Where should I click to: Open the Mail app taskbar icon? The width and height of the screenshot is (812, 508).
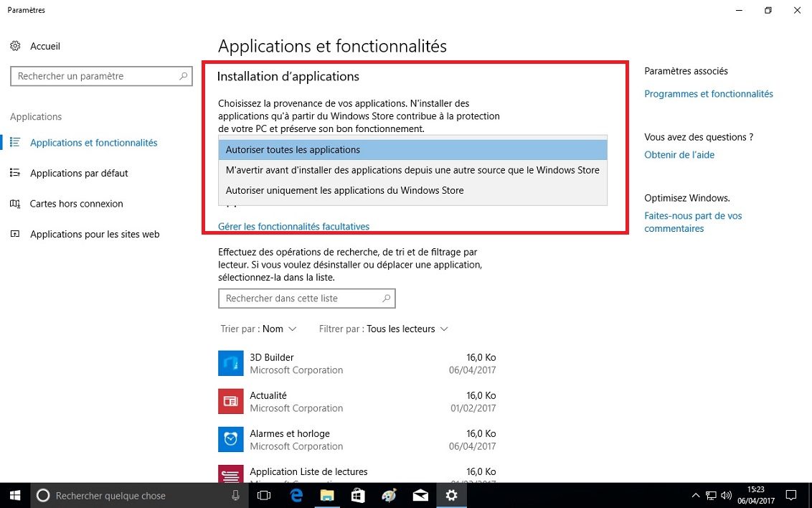coord(420,495)
